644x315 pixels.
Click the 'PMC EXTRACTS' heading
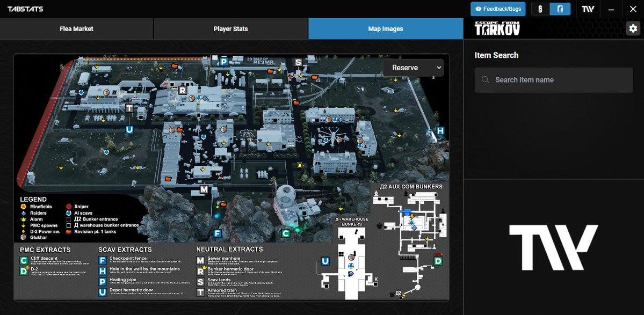45,250
